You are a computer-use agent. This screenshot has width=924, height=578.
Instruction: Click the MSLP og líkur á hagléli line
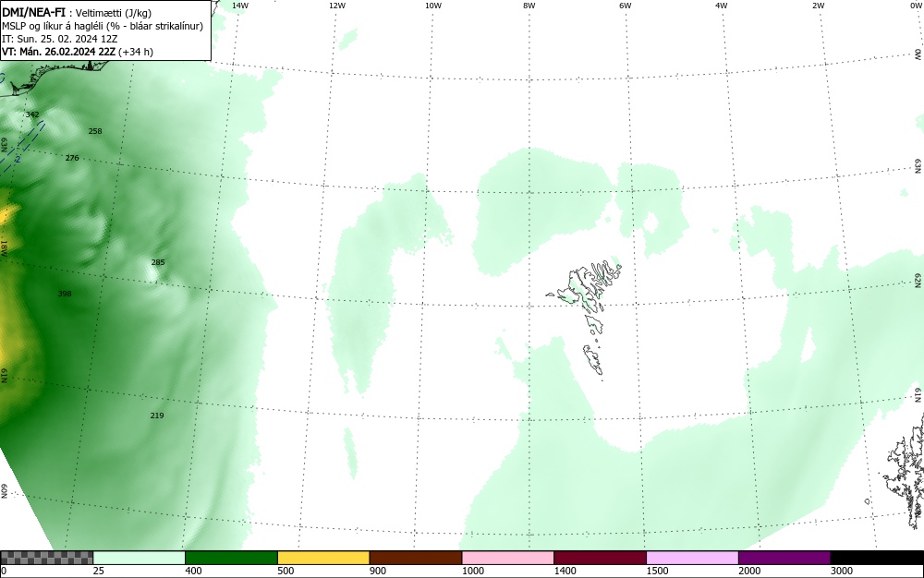(103, 26)
